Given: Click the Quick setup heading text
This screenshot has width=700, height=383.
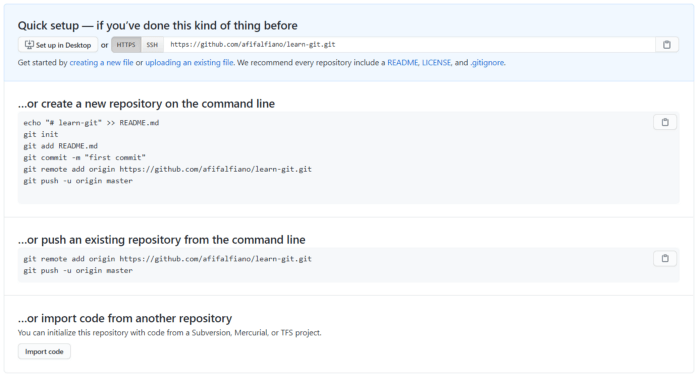Looking at the screenshot, I should tap(158, 25).
